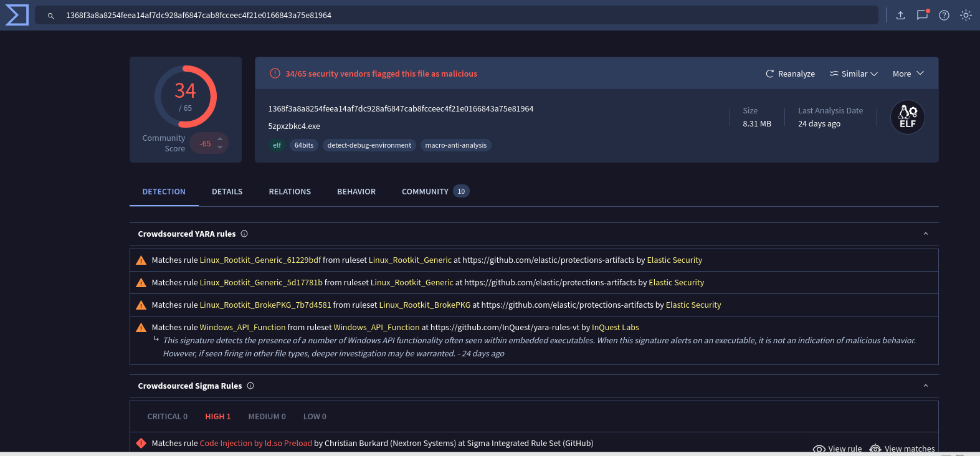Image resolution: width=980 pixels, height=456 pixels.
Task: Click the detection score 34 gauge
Action: (x=186, y=97)
